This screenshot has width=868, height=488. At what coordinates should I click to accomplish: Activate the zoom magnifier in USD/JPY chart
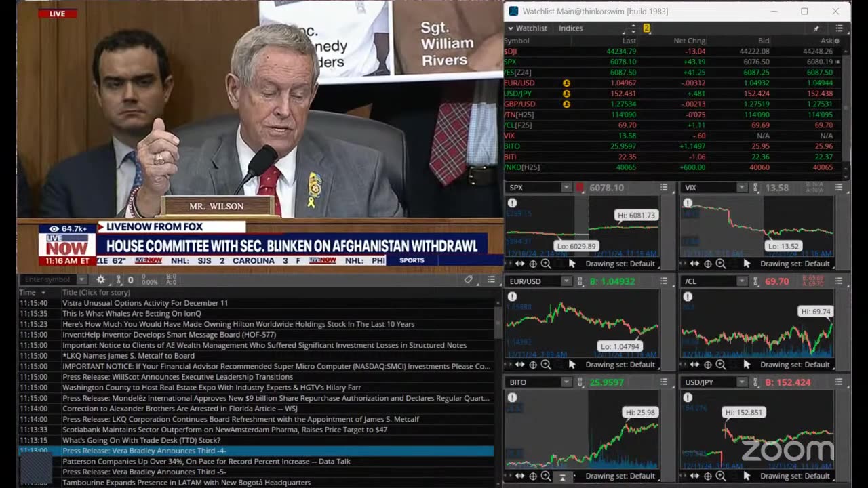pyautogui.click(x=721, y=476)
